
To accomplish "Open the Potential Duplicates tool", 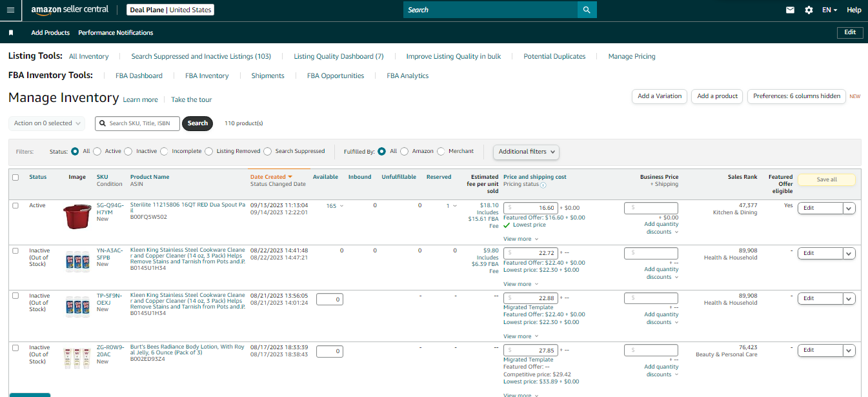I will click(x=554, y=56).
